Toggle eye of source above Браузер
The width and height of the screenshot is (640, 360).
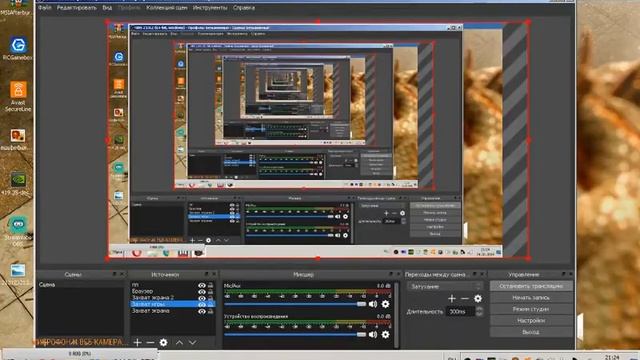pyautogui.click(x=202, y=285)
